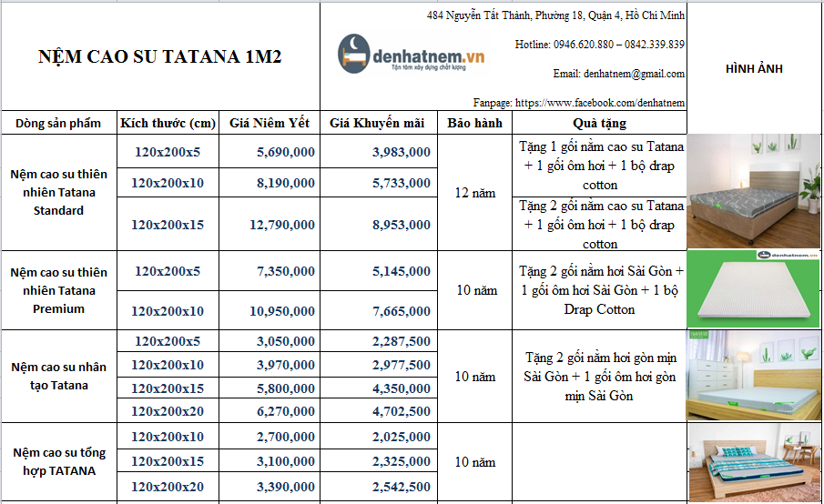Select the 5,800,000 list price cell

[270, 388]
